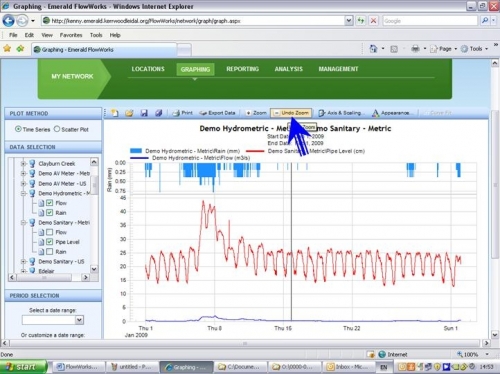Viewport: 500px width, 374px height.
Task: Click the search magnifier icon
Action: [x=485, y=21]
